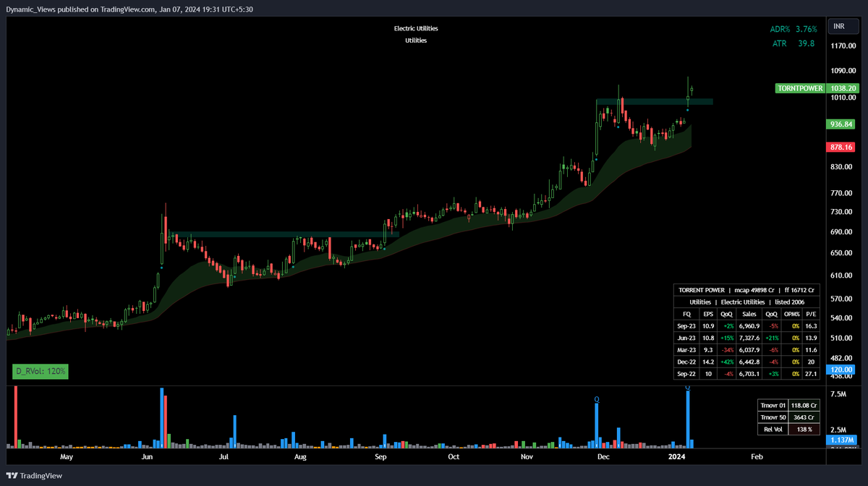The height and width of the screenshot is (486, 868).
Task: Click the green 936.84 price label
Action: (841, 124)
